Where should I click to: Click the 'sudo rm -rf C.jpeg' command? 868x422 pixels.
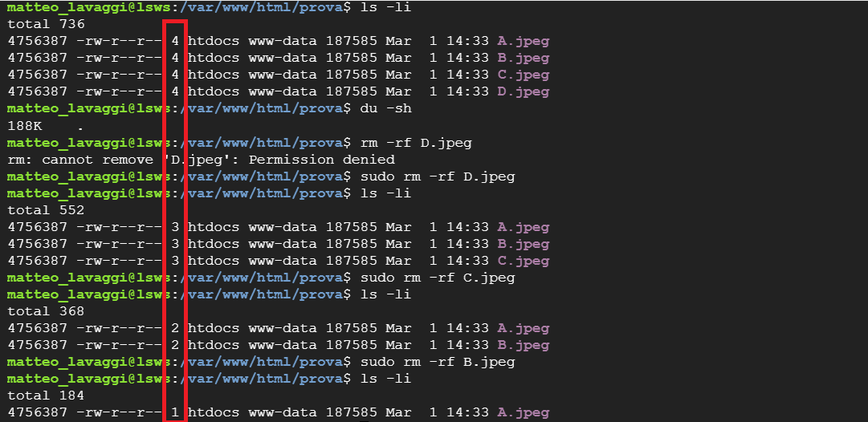pos(438,278)
